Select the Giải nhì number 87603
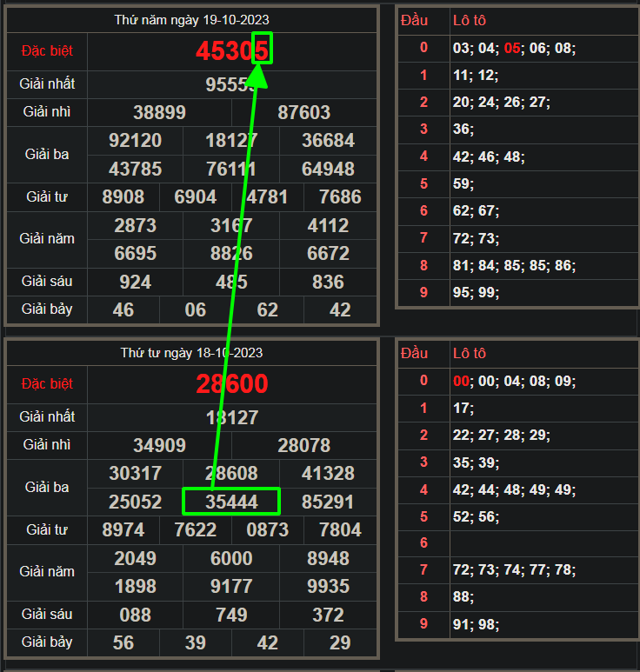The height and width of the screenshot is (672, 640). (x=304, y=112)
